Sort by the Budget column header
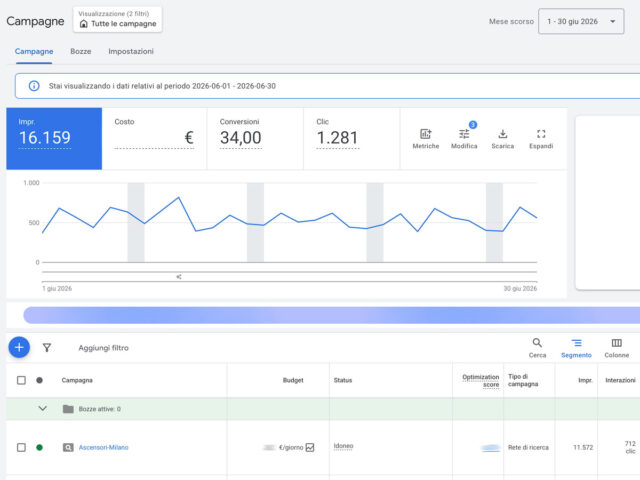This screenshot has width=640, height=480. pos(293,380)
